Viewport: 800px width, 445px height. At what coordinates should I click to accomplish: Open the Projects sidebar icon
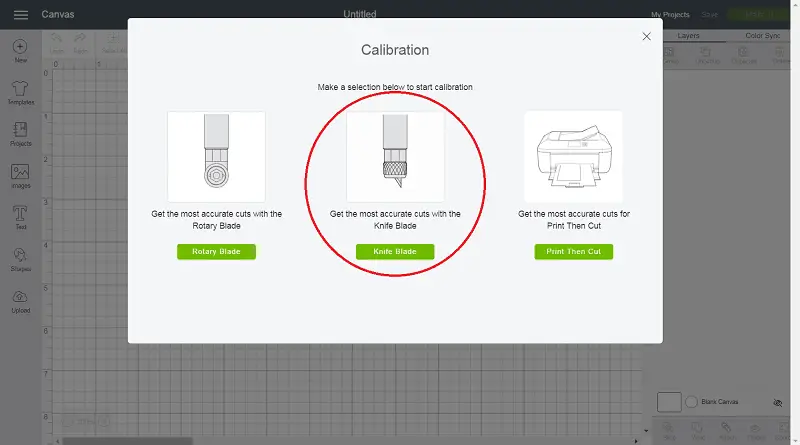coord(20,130)
